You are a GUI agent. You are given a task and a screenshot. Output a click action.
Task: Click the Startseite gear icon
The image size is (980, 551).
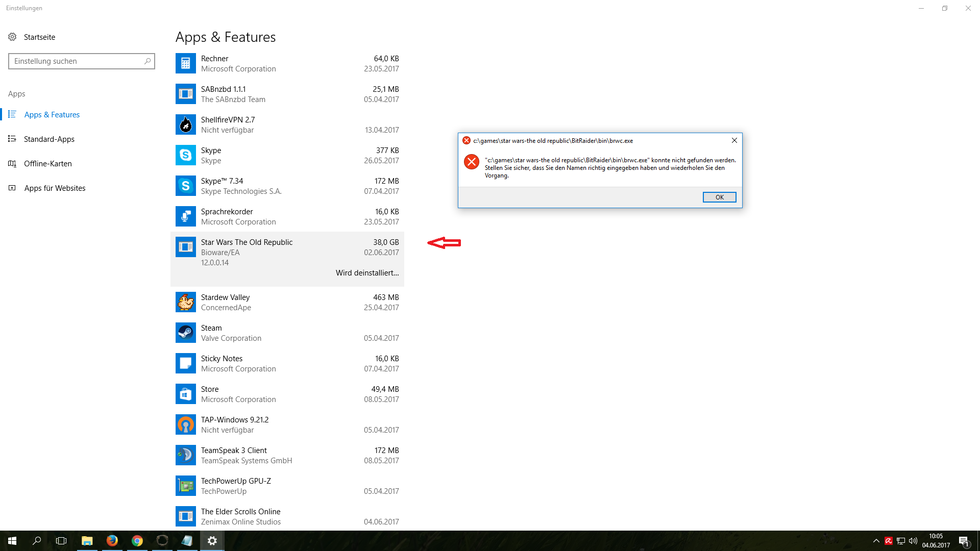coord(12,37)
